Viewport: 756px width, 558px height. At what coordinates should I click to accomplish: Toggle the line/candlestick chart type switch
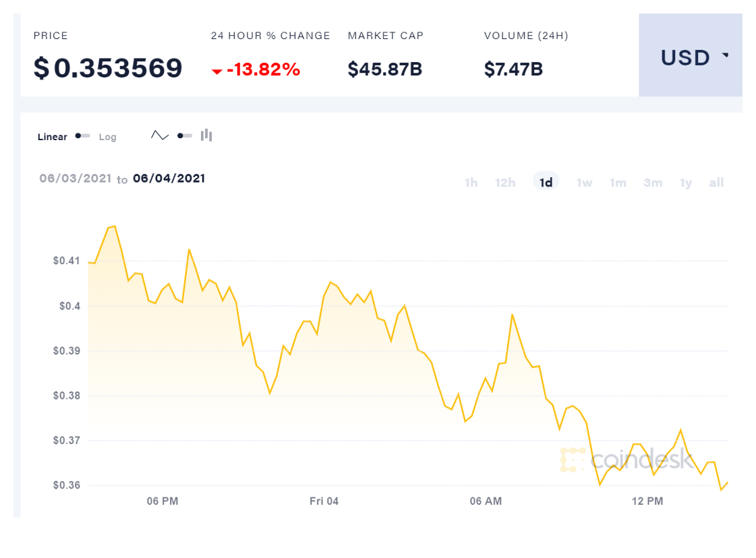[185, 135]
